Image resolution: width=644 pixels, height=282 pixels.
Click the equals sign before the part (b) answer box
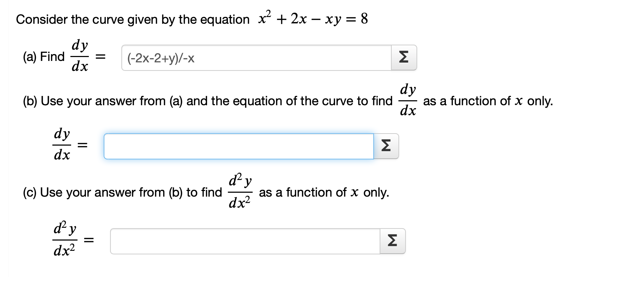(x=82, y=145)
